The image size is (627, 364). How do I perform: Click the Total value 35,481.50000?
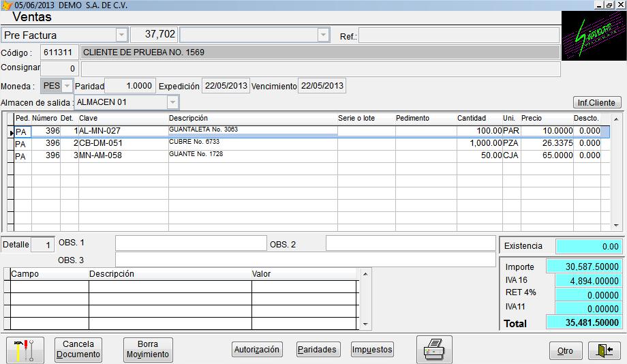point(584,323)
